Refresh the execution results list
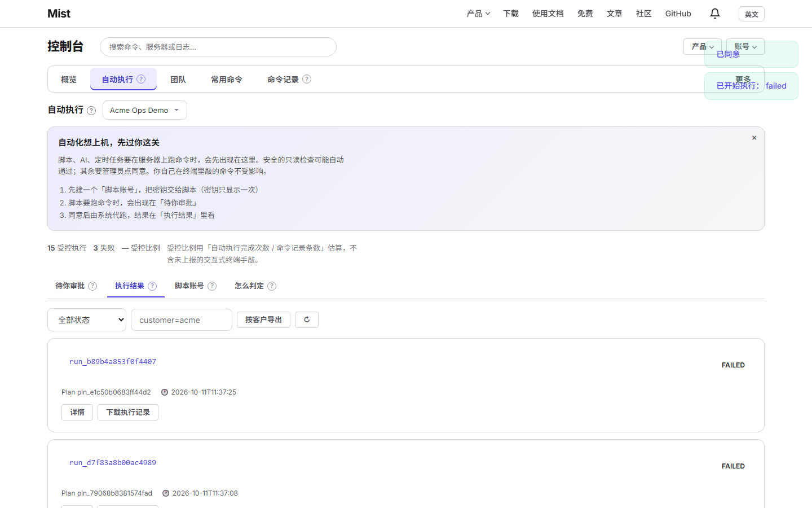 (307, 319)
